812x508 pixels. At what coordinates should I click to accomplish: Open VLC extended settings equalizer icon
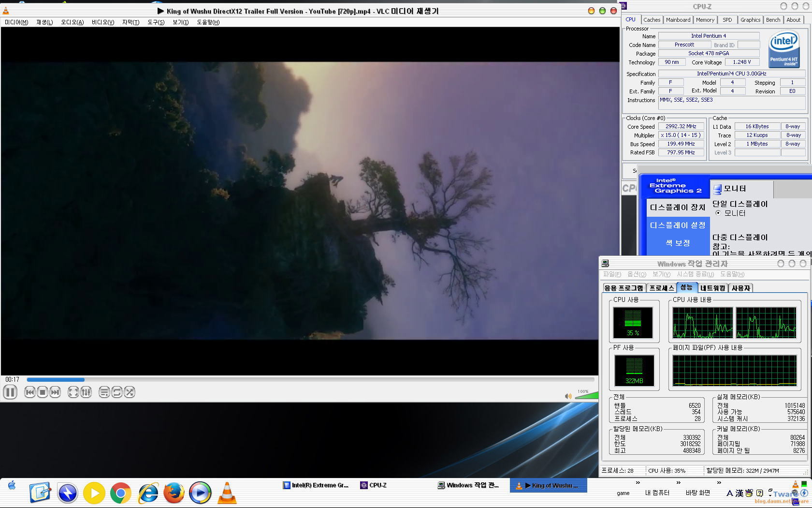[86, 392]
